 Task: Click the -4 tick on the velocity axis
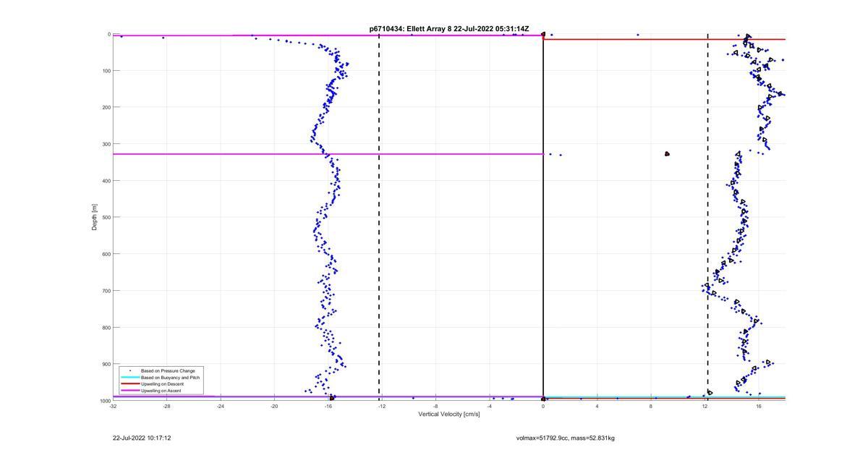point(489,407)
